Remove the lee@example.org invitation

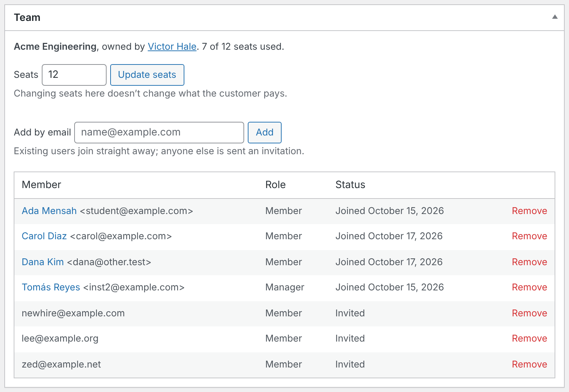tap(529, 338)
